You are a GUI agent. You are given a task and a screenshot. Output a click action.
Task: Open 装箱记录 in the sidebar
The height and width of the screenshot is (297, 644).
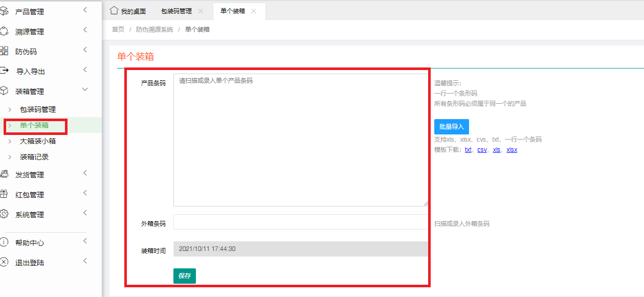tap(34, 157)
